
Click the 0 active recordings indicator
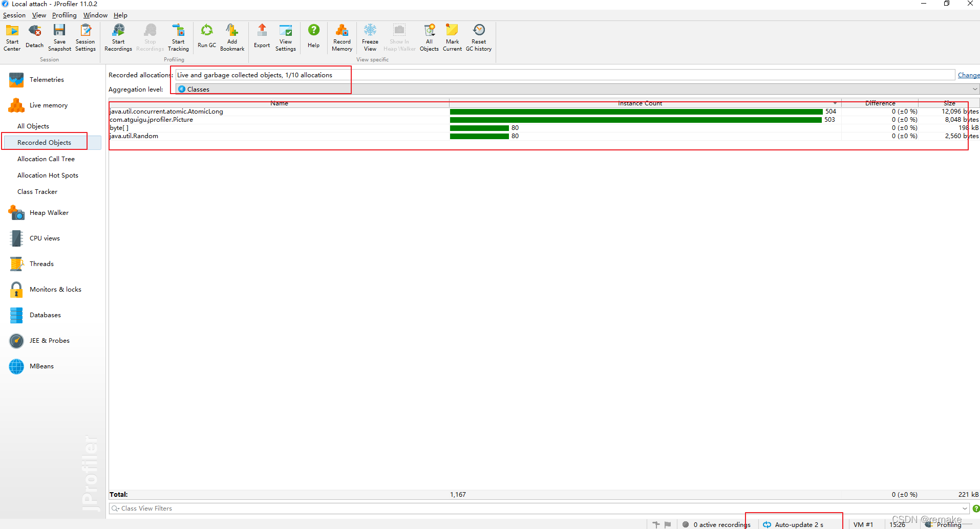(716, 524)
